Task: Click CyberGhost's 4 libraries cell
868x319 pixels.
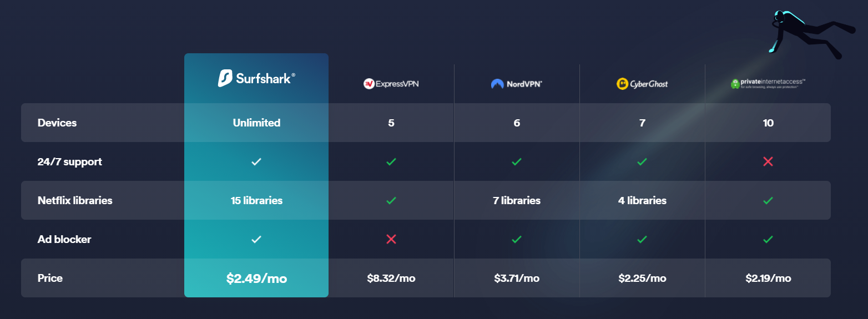Action: (642, 200)
